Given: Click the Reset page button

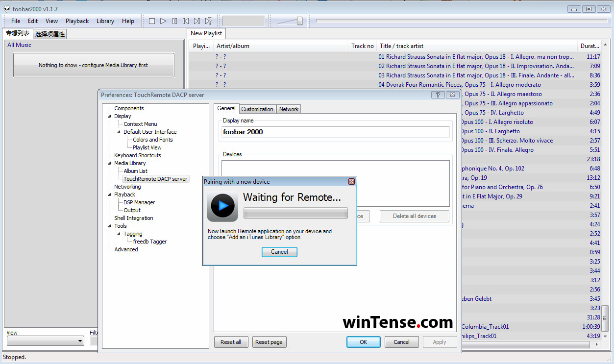Looking at the screenshot, I should coord(269,342).
